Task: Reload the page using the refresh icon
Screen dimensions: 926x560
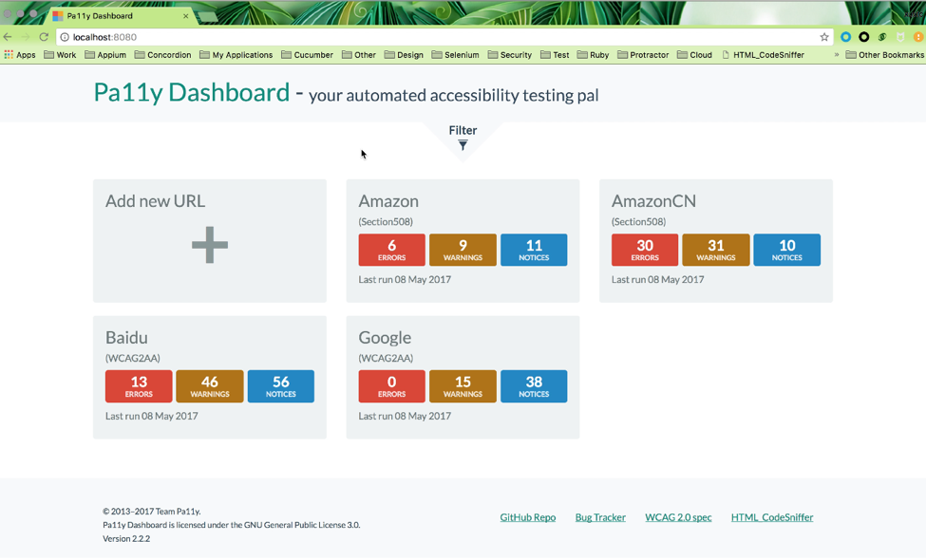Action: tap(44, 37)
